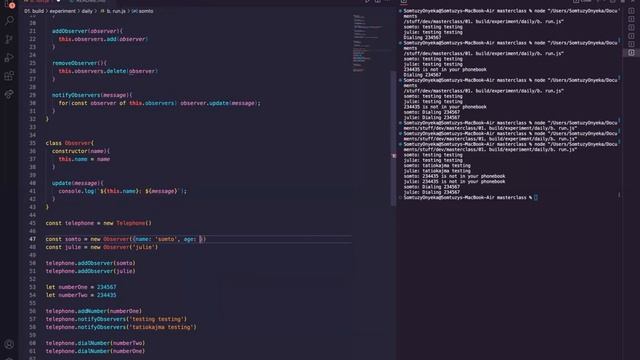Click line number 35 in the gutter

[32, 143]
